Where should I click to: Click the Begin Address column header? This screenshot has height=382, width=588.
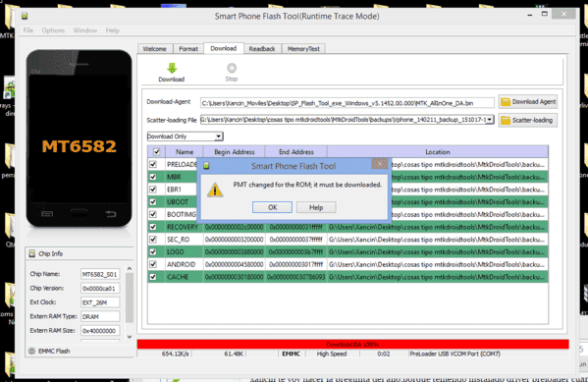pyautogui.click(x=235, y=152)
